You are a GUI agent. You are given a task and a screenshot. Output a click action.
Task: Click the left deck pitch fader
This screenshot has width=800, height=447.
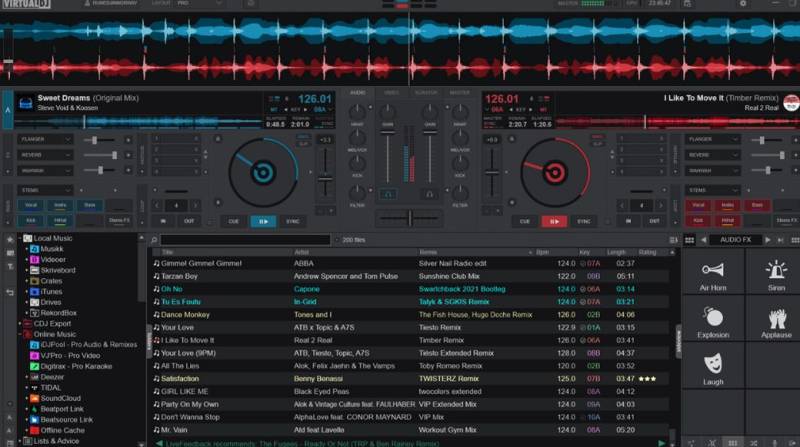coord(325,178)
